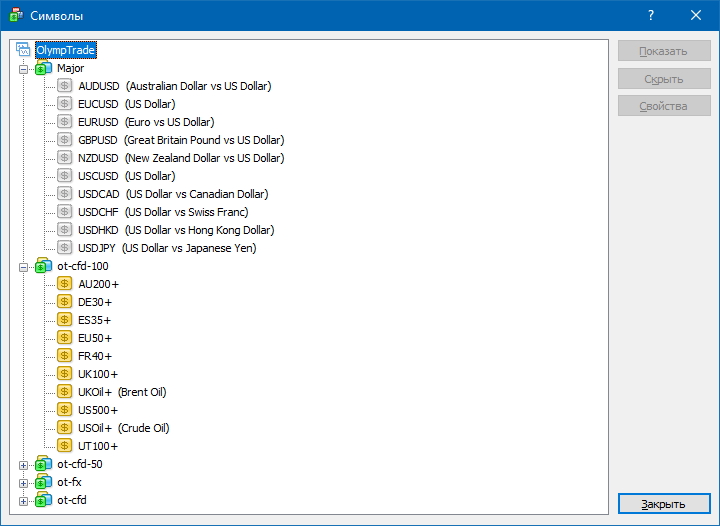Click the ot-cfd-100 group folder icon
Screen dimensions: 720x526
click(43, 266)
